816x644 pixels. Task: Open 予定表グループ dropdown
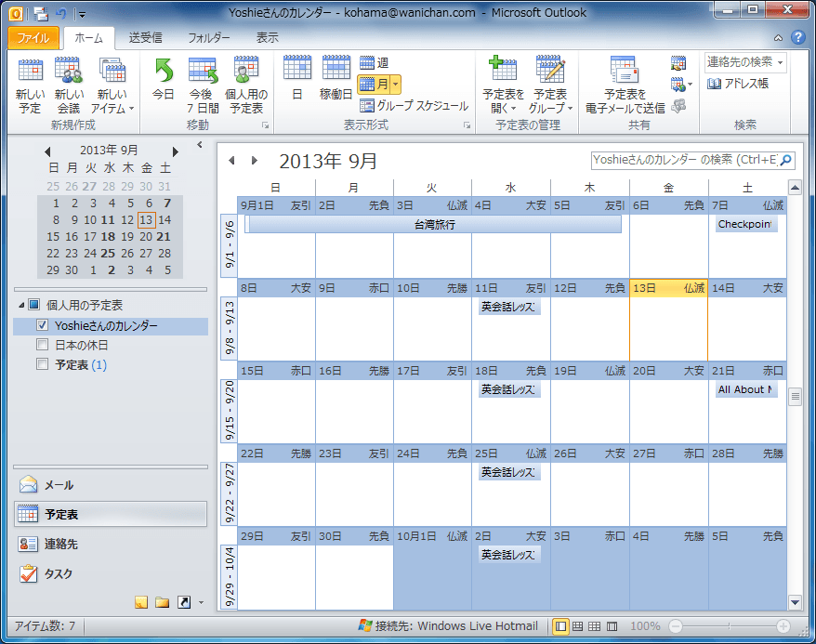pos(550,85)
